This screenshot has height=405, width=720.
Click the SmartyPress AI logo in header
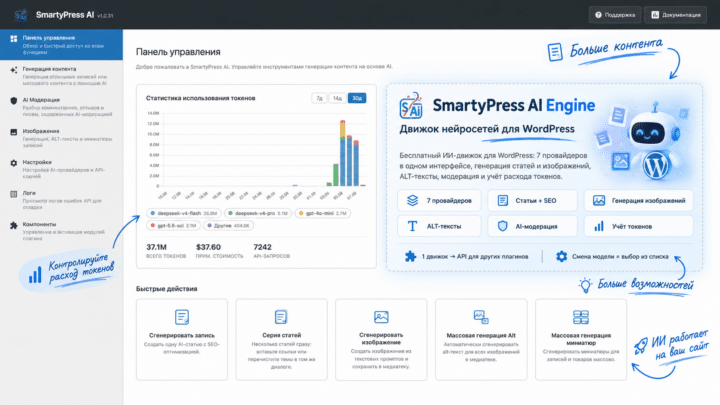point(21,15)
